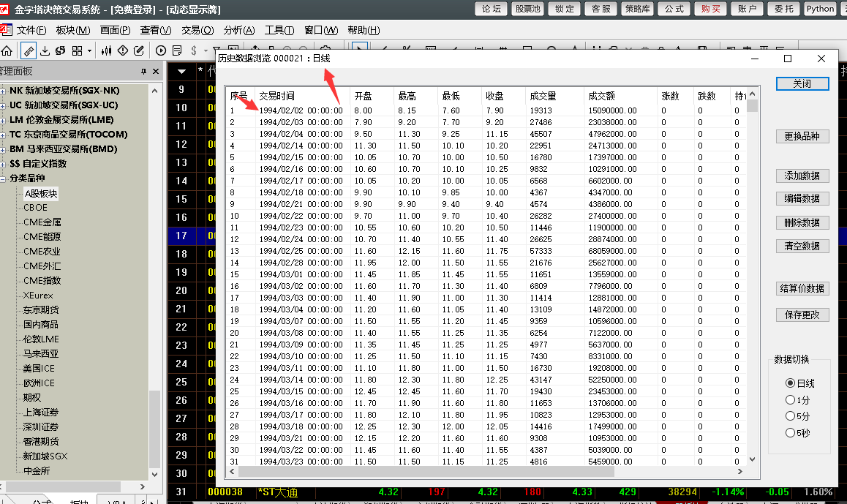
Task: Click the edit note pencil icon
Action: click(x=139, y=50)
